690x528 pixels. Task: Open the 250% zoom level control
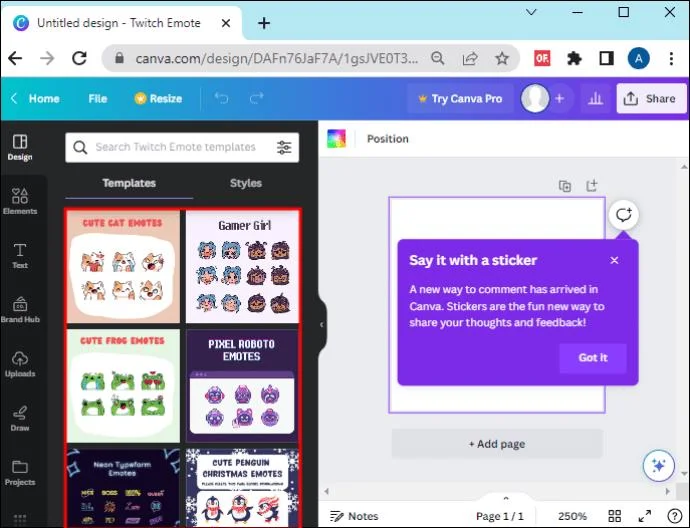point(572,516)
